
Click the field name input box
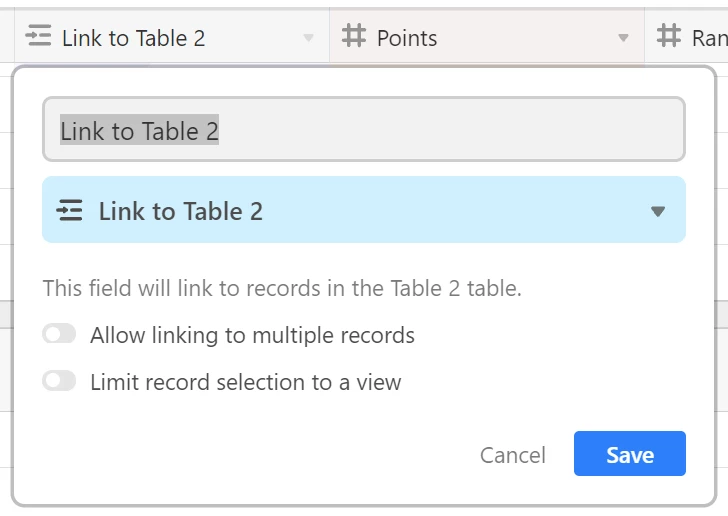364,129
